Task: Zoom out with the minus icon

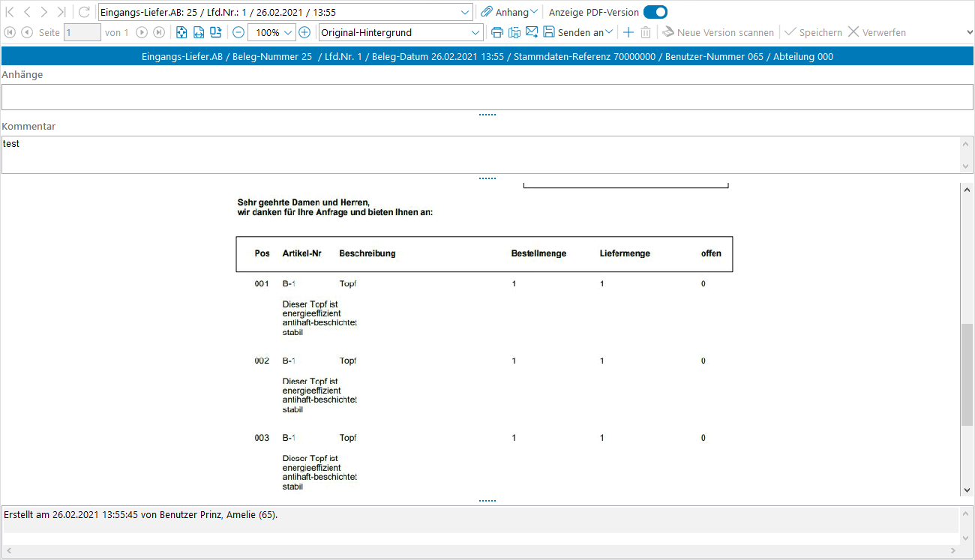Action: [238, 32]
